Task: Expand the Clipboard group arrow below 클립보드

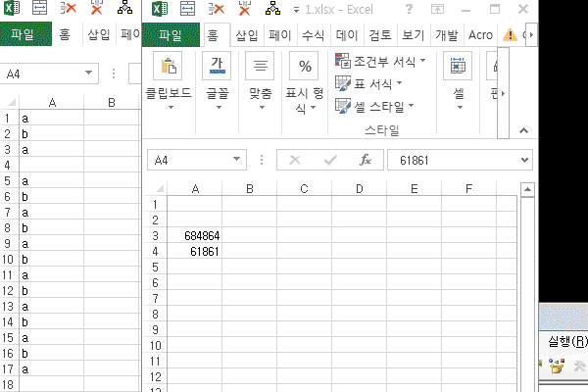Action: (171, 107)
